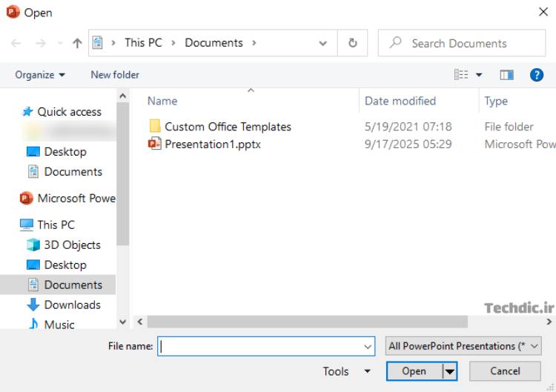Expand the Open button dropdown arrow
The height and width of the screenshot is (392, 556).
tap(450, 371)
